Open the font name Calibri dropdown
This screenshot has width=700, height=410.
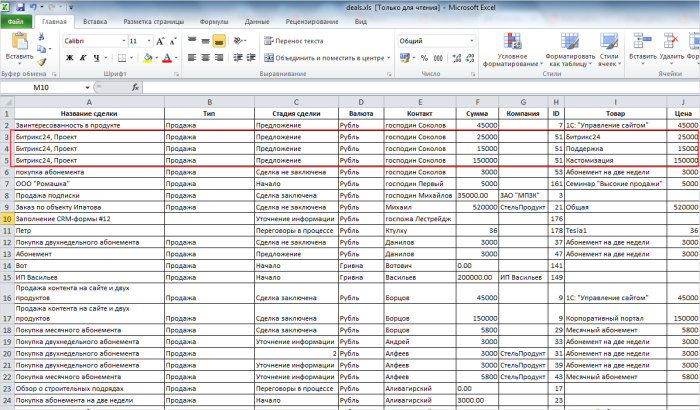124,41
